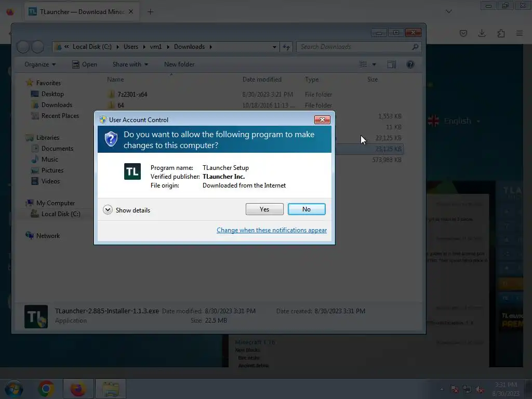Show hidden tray icons arrow
The height and width of the screenshot is (399, 532).
442,389
